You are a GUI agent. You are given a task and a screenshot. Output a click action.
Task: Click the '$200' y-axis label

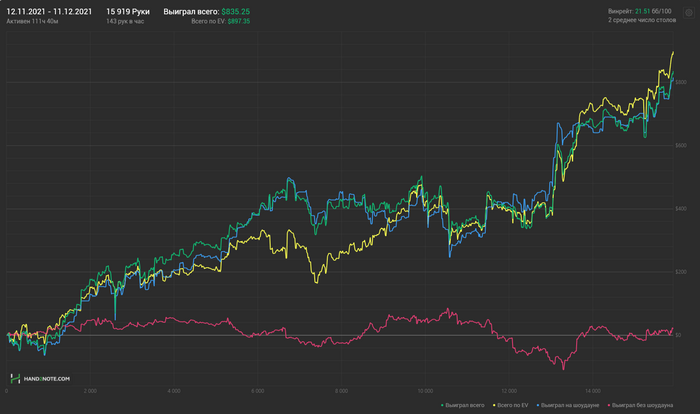[681, 272]
